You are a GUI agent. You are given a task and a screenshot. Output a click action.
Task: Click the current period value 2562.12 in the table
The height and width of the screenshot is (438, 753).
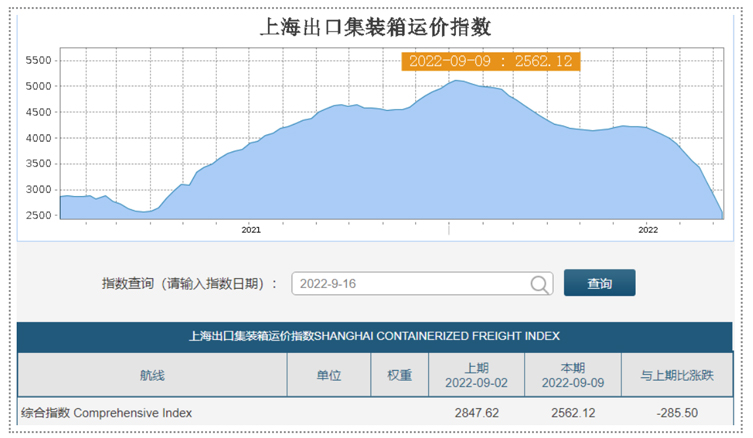coord(573,413)
